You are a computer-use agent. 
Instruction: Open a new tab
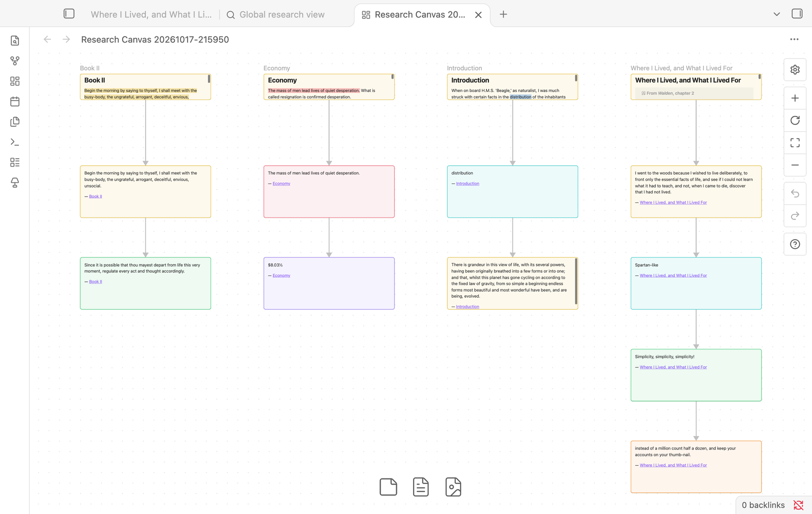(503, 14)
